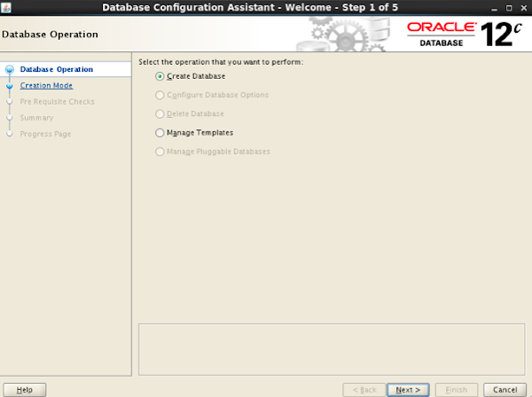The image size is (532, 397).
Task: Select the Manage Templates radio button
Action: point(160,133)
